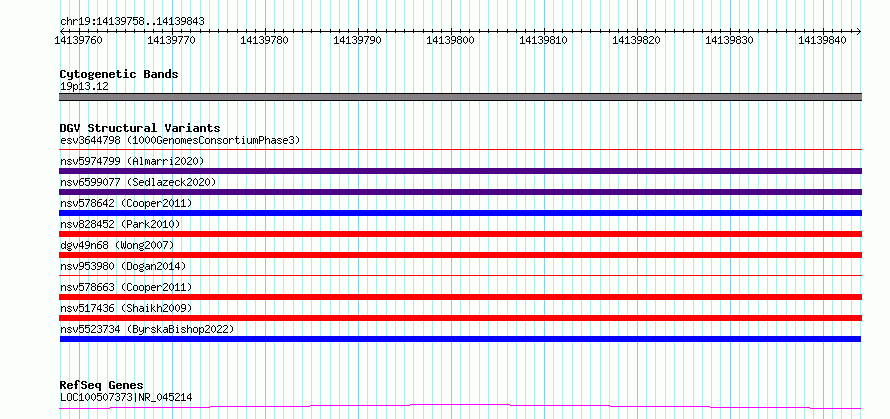Image resolution: width=890 pixels, height=419 pixels.
Task: Open variant nsv828452 (Park2010) label
Action: (120, 224)
